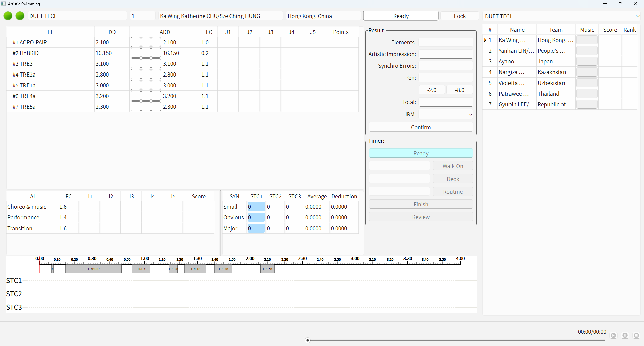Viewport: 644px width, 346px height.
Task: Click the Artistic Impression result field
Action: tap(446, 54)
